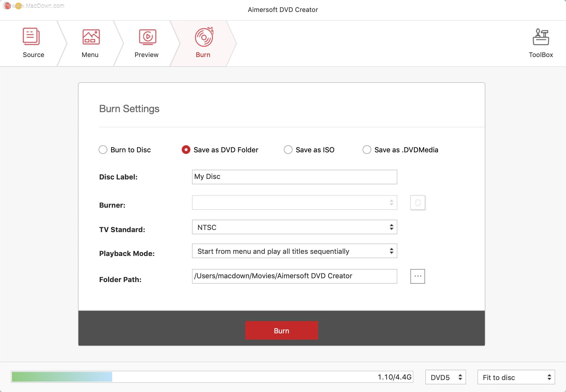Expand the Playback Mode dropdown

click(295, 251)
